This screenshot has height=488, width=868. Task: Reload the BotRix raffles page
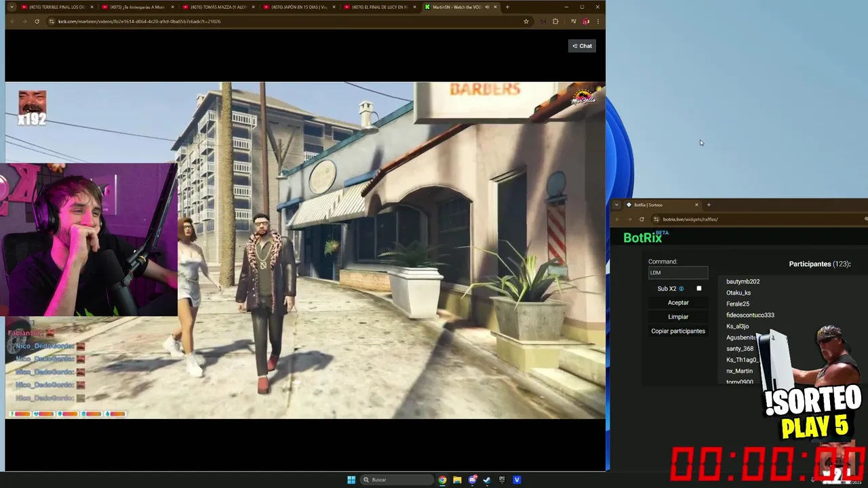[642, 219]
